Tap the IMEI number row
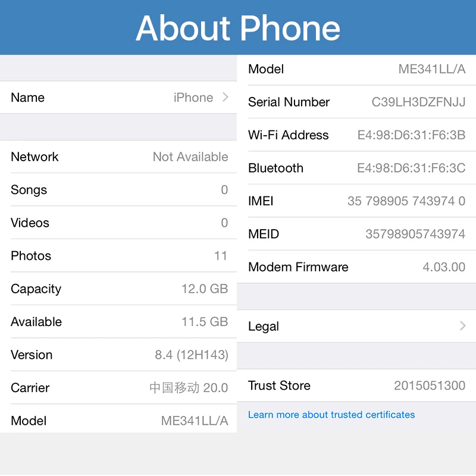This screenshot has width=476, height=476. pyautogui.click(x=357, y=201)
